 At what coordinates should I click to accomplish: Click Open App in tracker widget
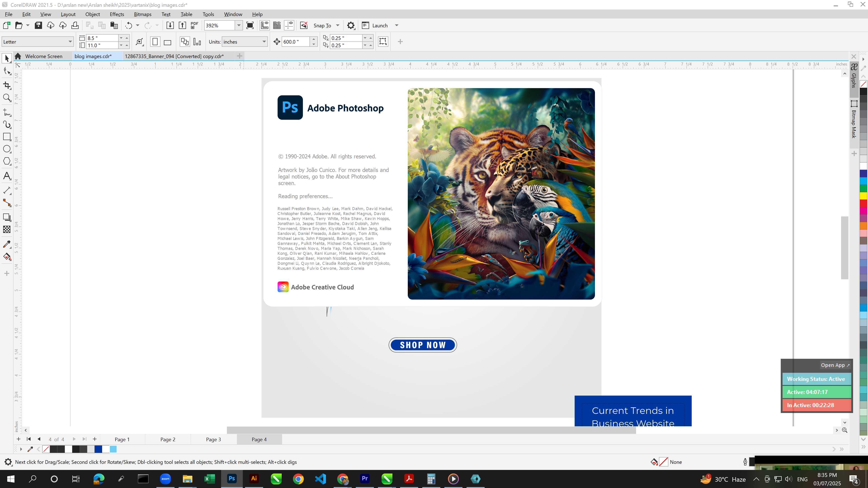click(835, 365)
